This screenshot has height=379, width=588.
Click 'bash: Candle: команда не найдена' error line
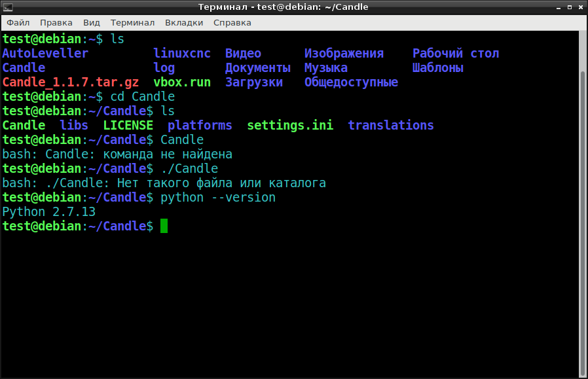(117, 154)
